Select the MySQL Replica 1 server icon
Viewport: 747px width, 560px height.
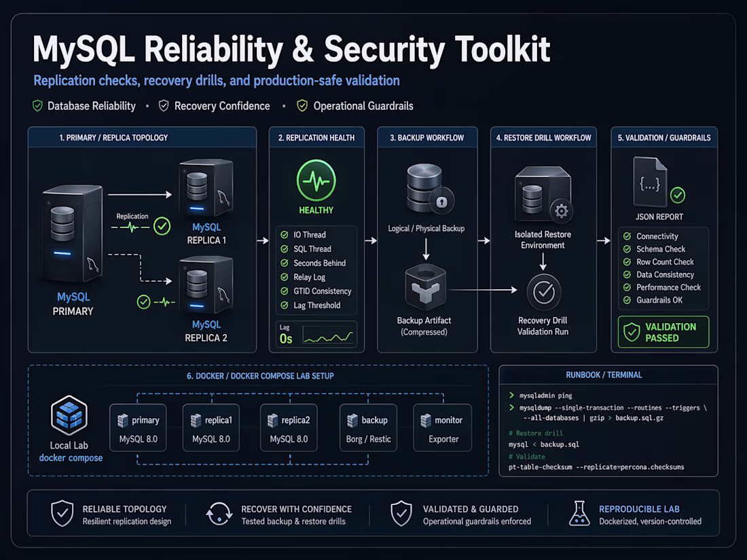[x=206, y=189]
